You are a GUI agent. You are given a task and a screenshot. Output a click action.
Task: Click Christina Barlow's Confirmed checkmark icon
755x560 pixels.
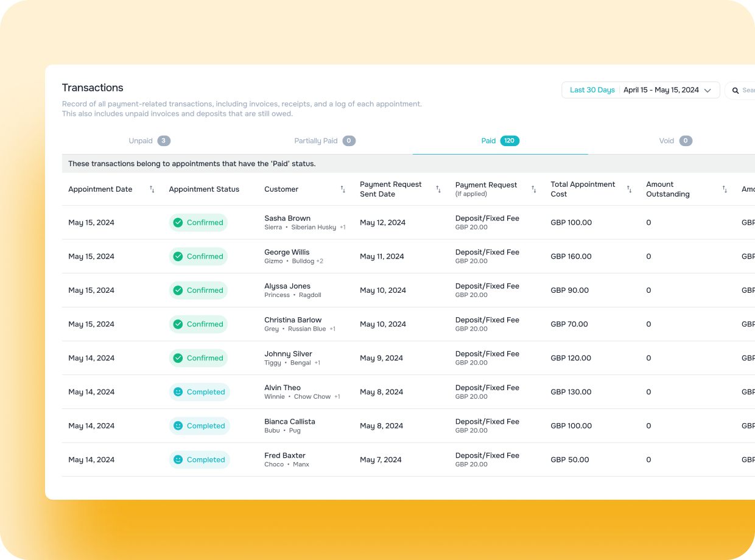click(x=178, y=324)
